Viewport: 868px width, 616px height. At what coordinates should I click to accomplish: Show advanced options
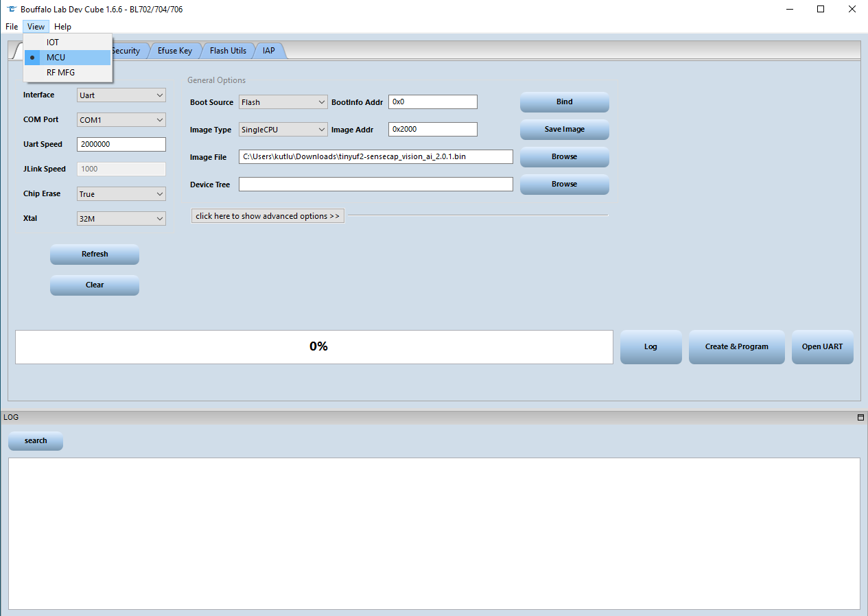click(x=267, y=215)
